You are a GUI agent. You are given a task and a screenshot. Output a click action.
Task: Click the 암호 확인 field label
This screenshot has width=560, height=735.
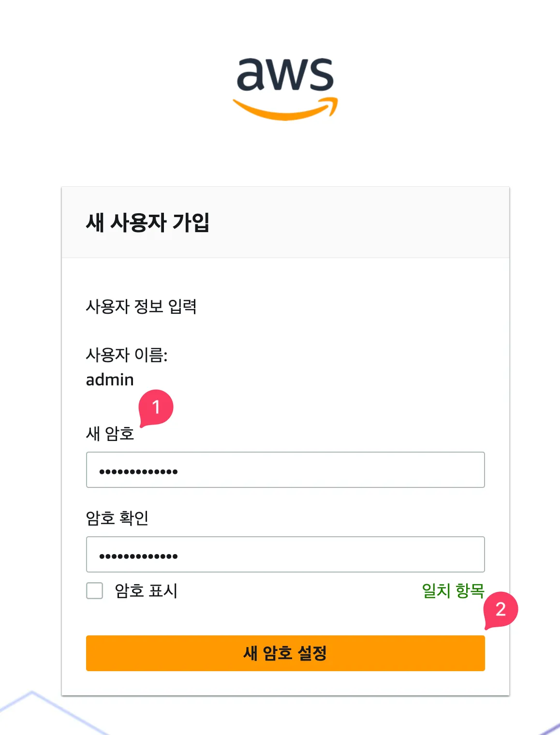[117, 518]
